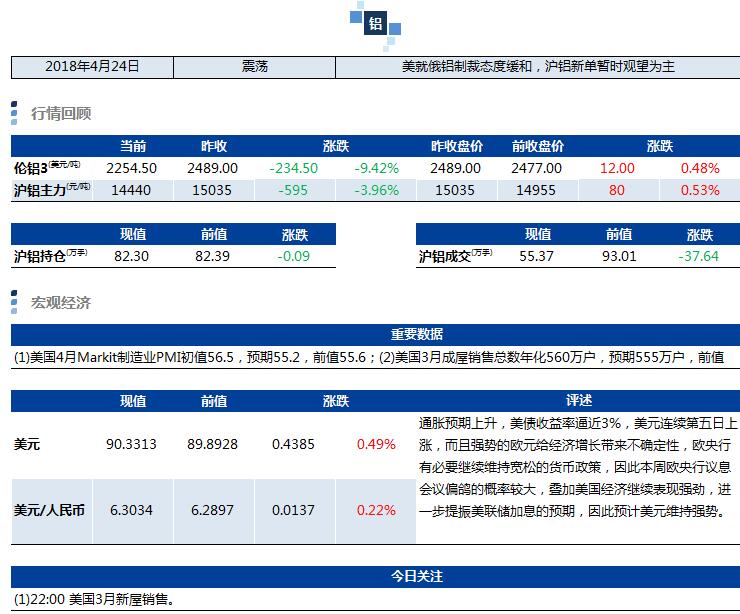Click the 宏观经济 section heading
The image size is (740, 614).
tap(60, 303)
